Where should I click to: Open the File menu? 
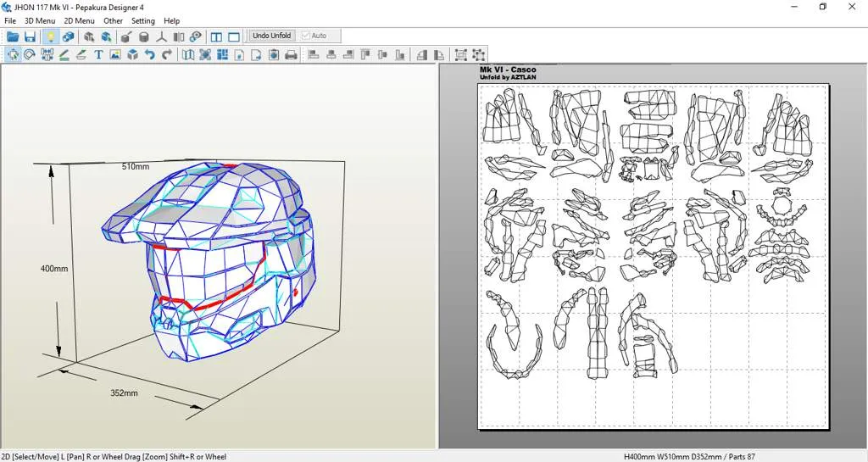[10, 20]
